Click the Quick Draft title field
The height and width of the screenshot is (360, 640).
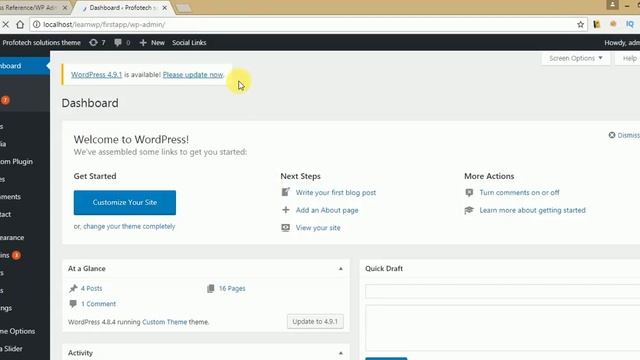tap(502, 291)
